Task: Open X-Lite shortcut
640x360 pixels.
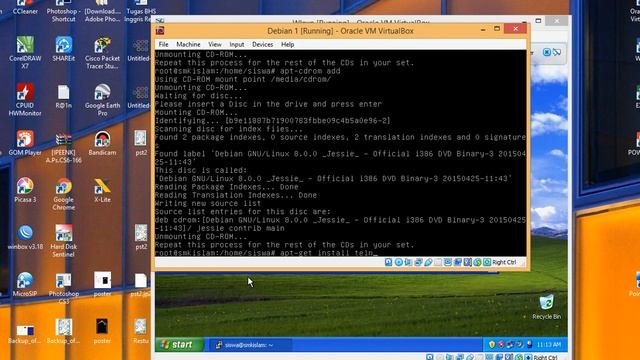Action: (x=102, y=191)
